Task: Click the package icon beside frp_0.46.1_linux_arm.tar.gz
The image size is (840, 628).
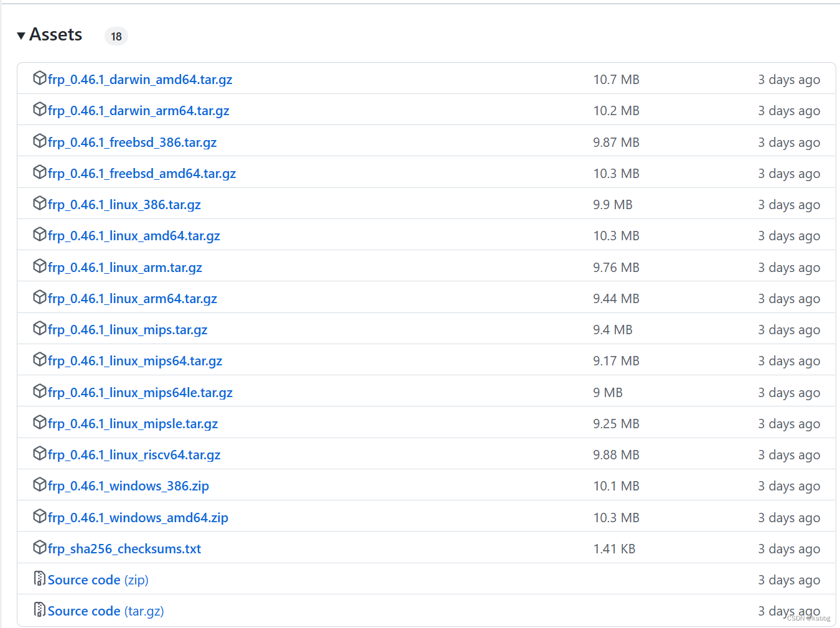Action: (x=40, y=266)
